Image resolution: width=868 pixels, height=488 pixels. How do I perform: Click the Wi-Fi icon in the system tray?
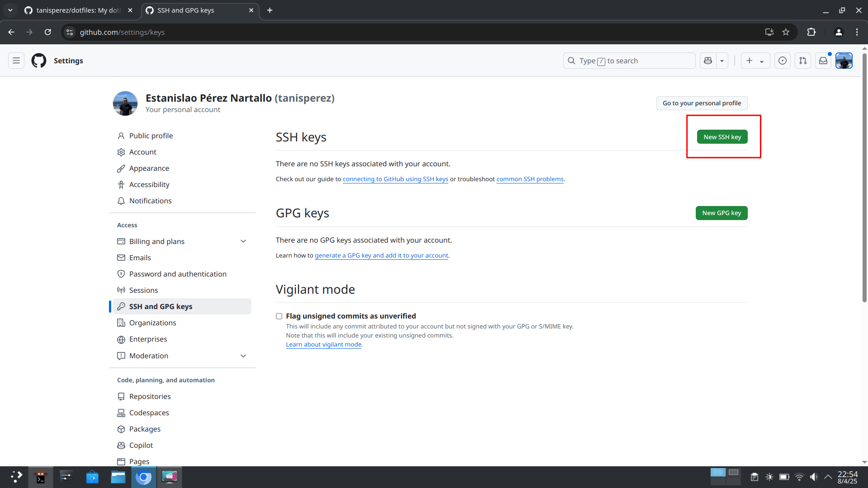click(x=800, y=477)
